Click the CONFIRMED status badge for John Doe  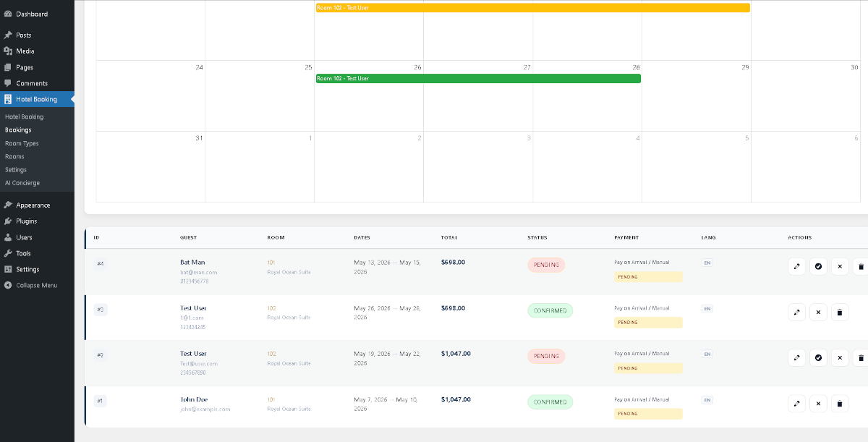pos(550,401)
